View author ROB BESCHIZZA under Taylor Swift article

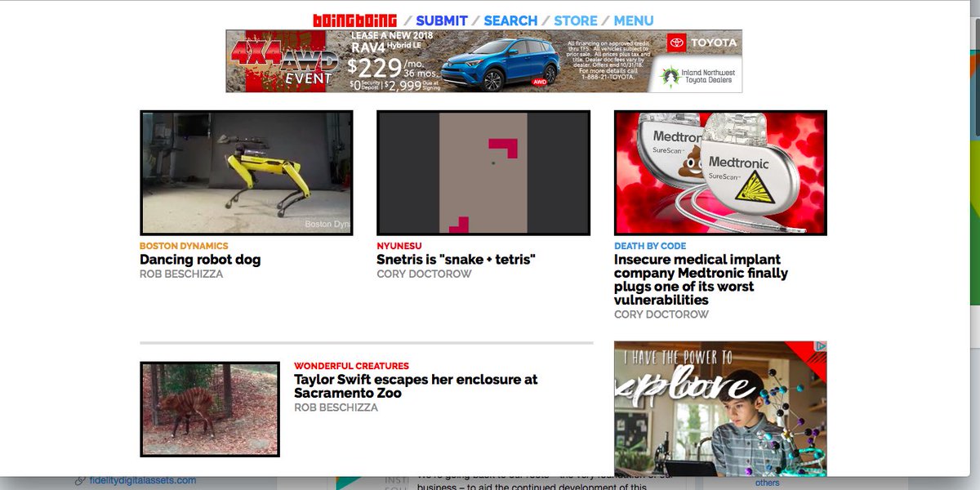[x=336, y=408]
